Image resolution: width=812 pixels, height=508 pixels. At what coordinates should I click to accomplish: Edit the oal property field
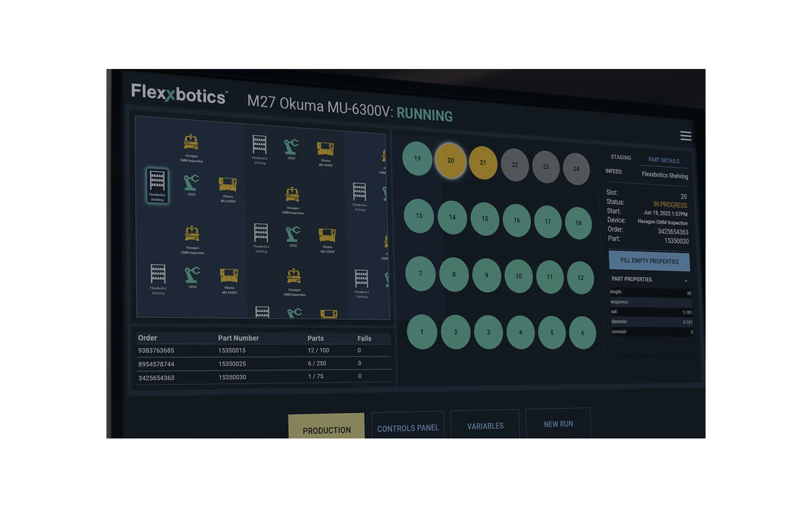click(651, 312)
